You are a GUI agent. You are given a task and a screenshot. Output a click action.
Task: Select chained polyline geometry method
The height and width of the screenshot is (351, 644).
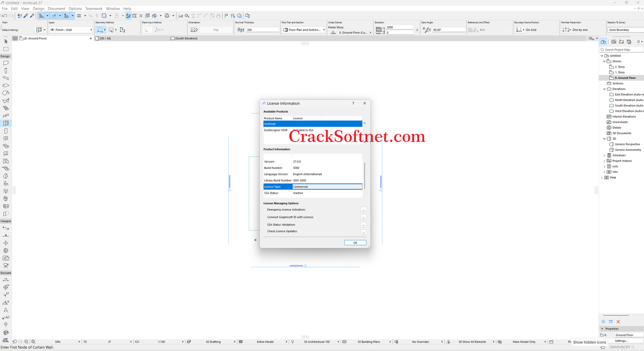point(122,30)
